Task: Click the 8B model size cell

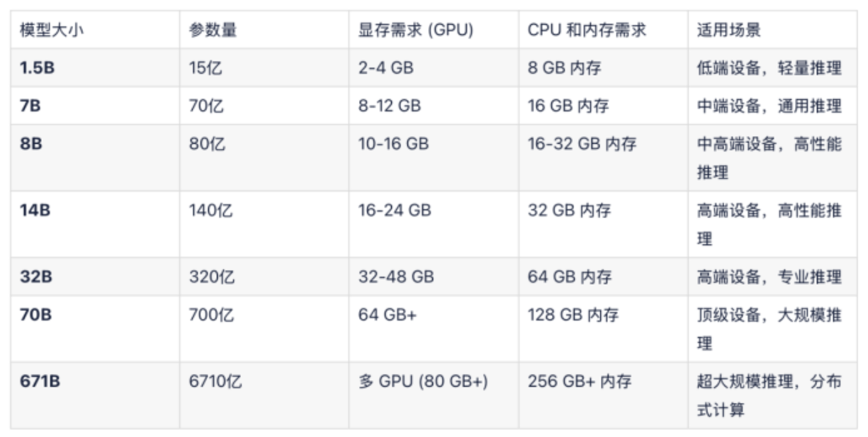Action: (x=31, y=144)
